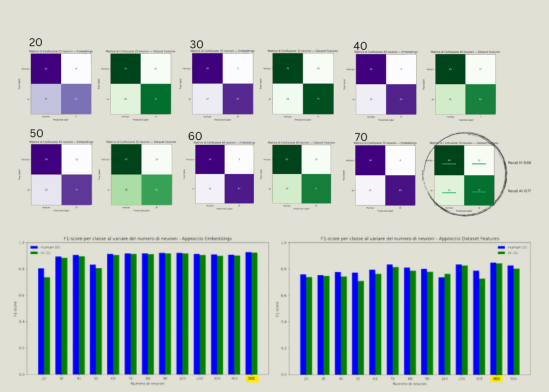The image size is (549, 392).
Task: Click the green bar at 100 neurons in Dataset Features chart
Action: click(x=447, y=324)
